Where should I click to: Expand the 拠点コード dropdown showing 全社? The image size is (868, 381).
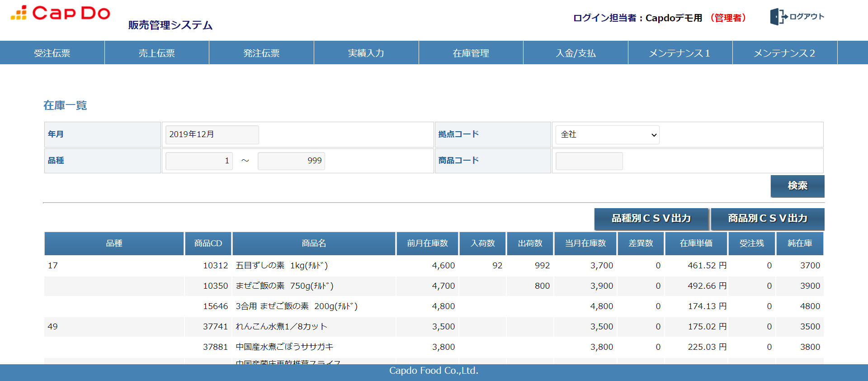(607, 135)
